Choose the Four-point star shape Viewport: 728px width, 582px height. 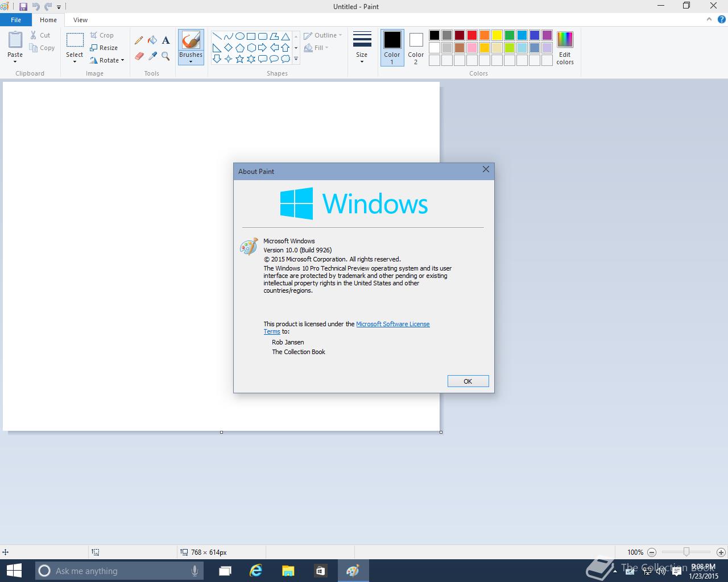click(228, 59)
